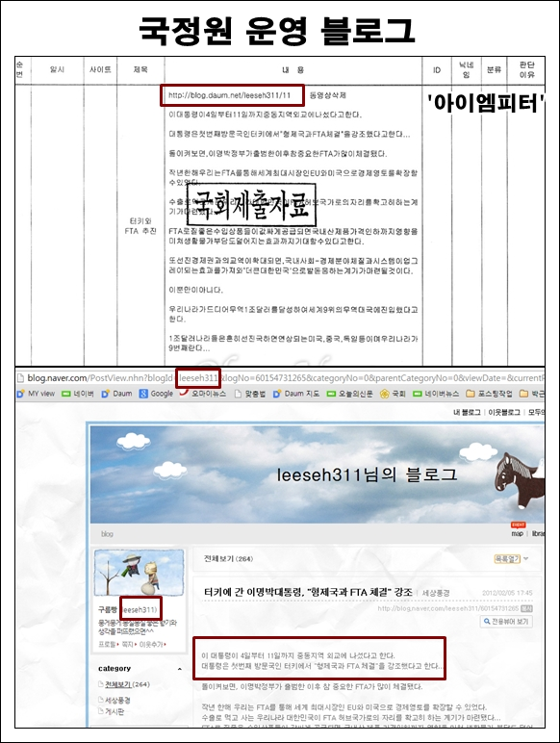Click the 판단 이유 column header

pyautogui.click(x=527, y=69)
